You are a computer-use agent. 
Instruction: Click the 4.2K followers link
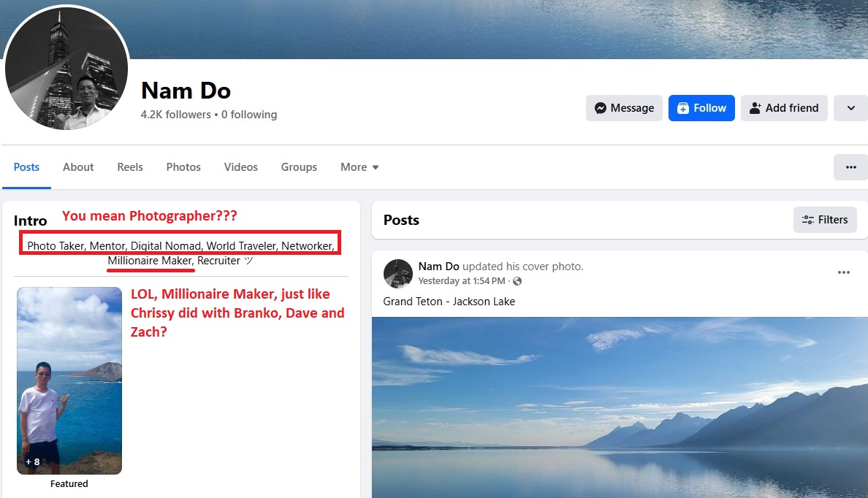click(175, 115)
